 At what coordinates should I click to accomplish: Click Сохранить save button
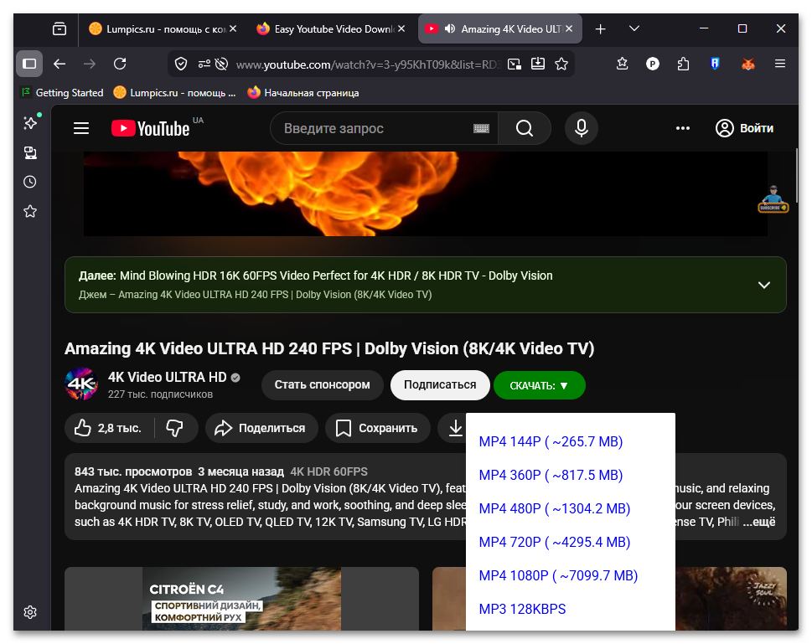(x=378, y=428)
